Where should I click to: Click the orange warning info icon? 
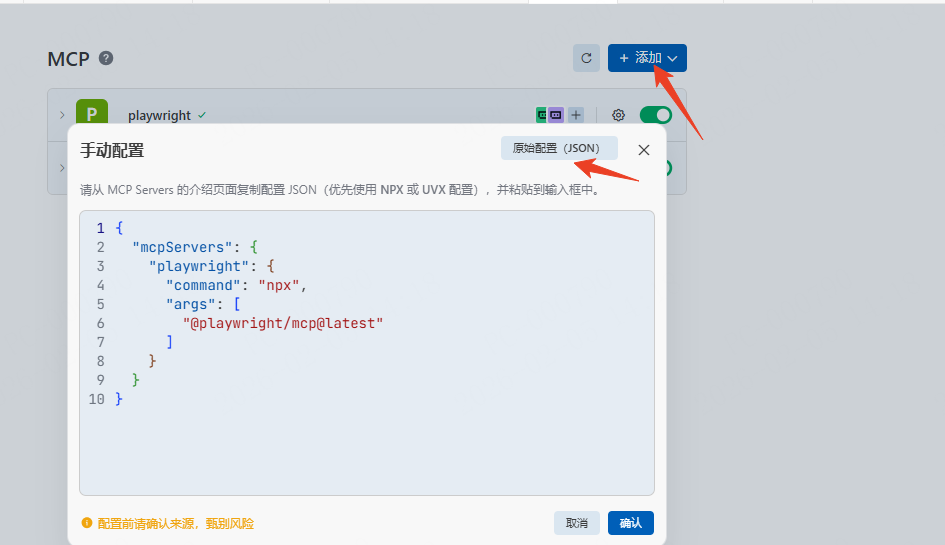[x=87, y=523]
